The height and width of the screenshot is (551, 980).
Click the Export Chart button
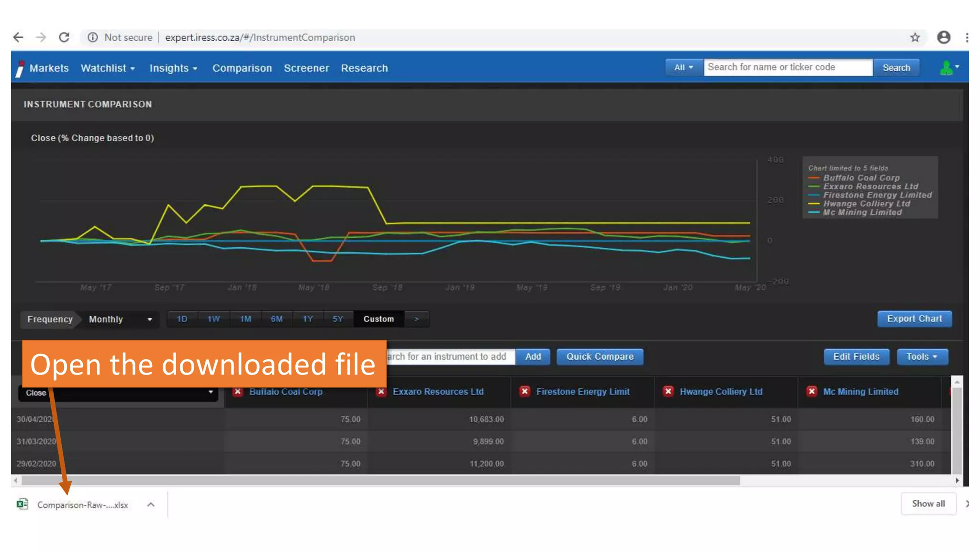click(x=914, y=319)
